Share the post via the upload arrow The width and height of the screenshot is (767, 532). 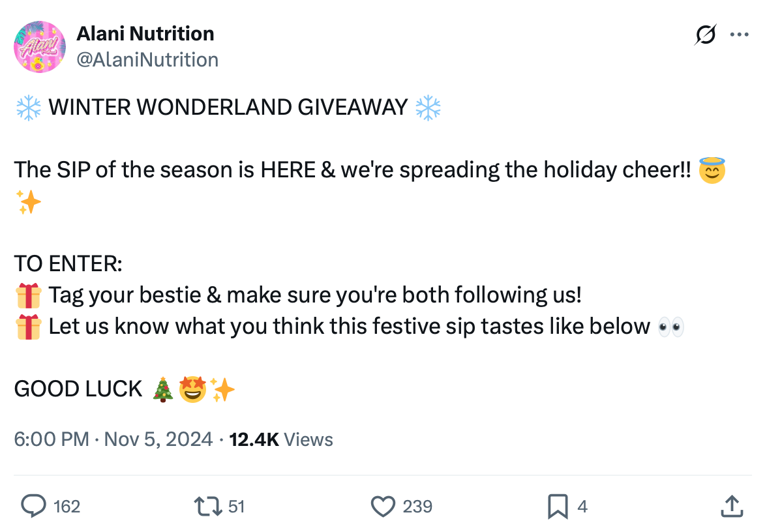[x=731, y=506]
